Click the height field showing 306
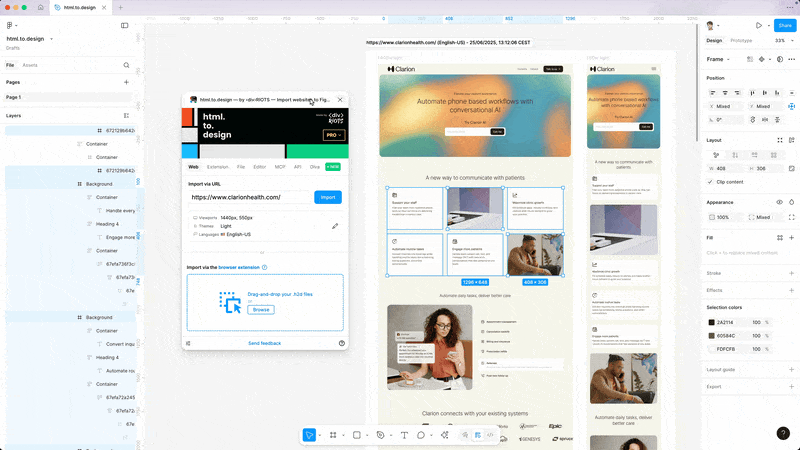This screenshot has width=800, height=450. pos(765,168)
